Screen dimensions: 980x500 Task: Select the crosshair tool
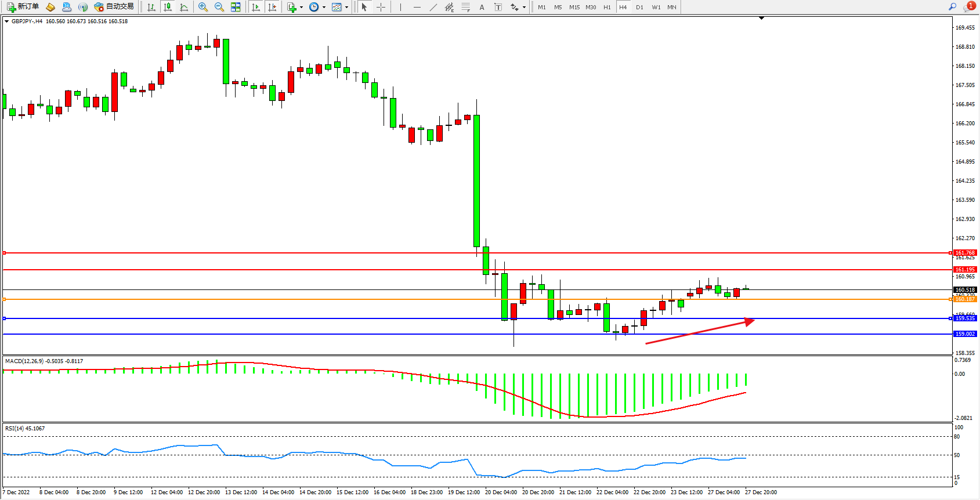click(381, 7)
